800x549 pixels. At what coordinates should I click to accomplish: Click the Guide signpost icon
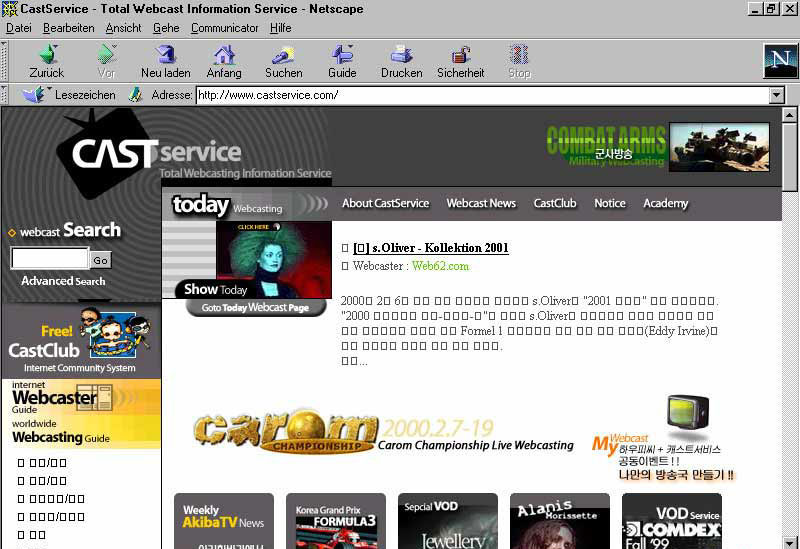342,54
